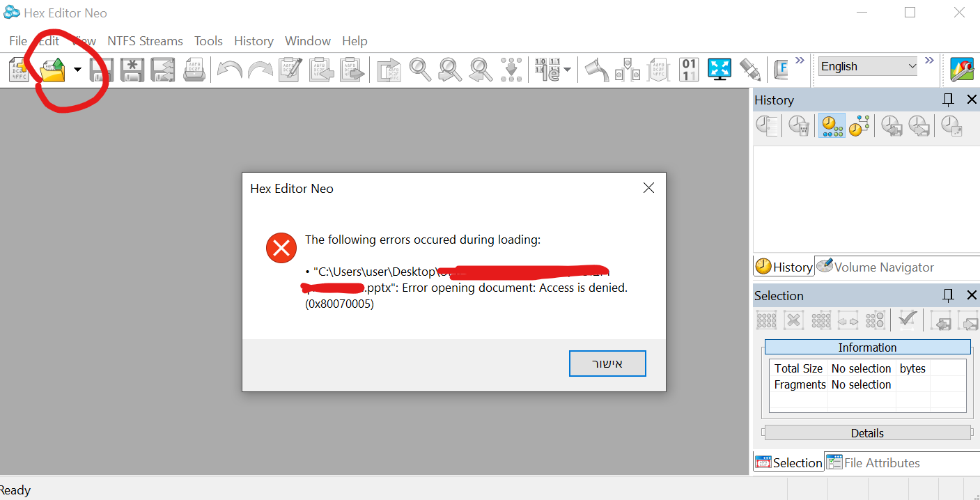Click the full screen monitor icon
Screen dimensions: 980x500
pos(719,70)
